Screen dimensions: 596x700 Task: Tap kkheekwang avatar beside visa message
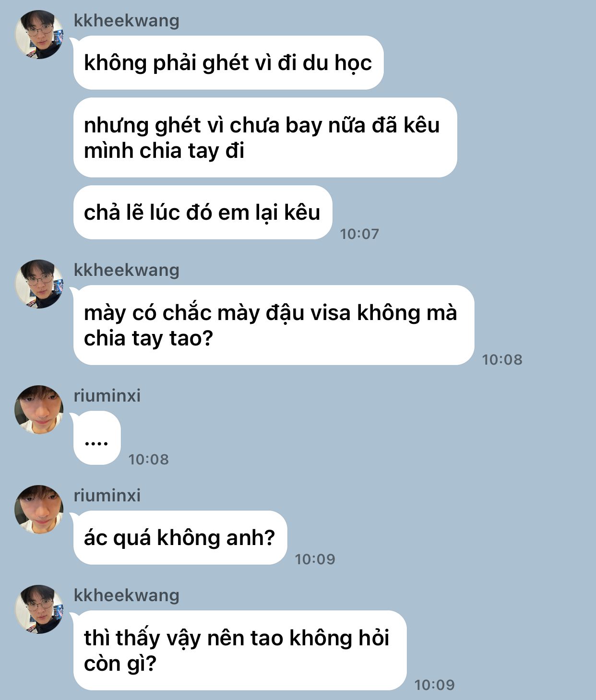coord(39,284)
